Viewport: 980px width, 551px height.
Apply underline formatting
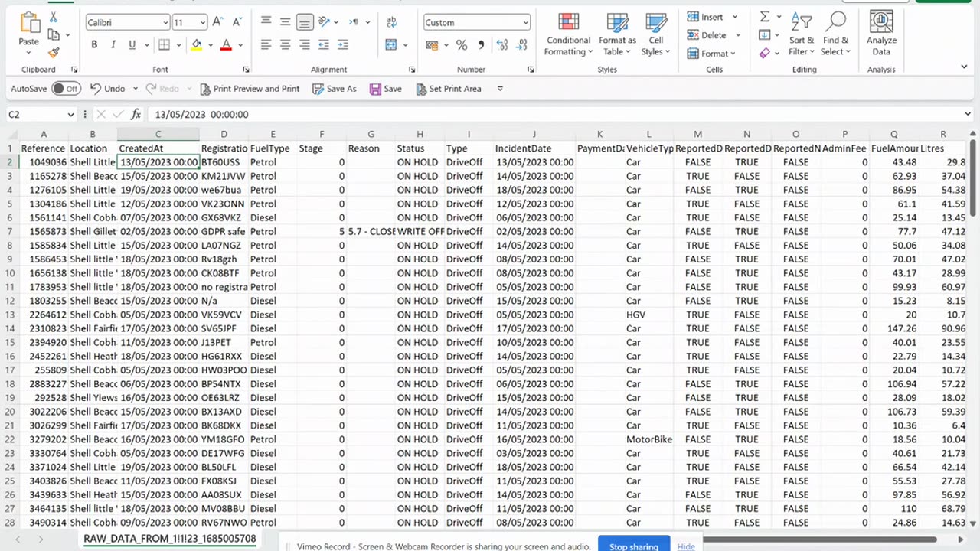132,45
